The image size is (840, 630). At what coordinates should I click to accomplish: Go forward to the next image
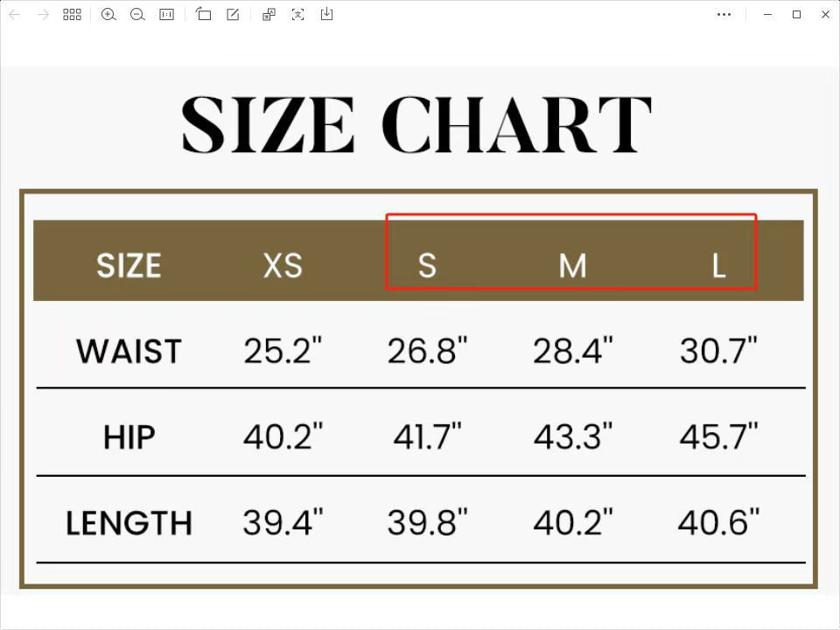click(x=43, y=15)
